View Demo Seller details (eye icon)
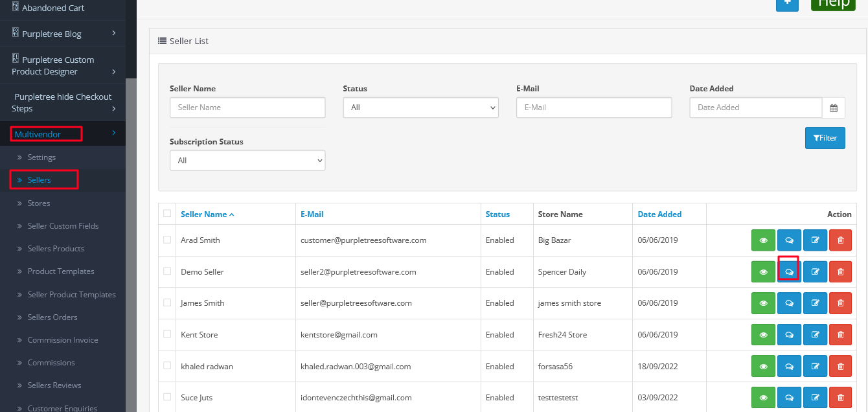This screenshot has height=412, width=868. pyautogui.click(x=764, y=272)
